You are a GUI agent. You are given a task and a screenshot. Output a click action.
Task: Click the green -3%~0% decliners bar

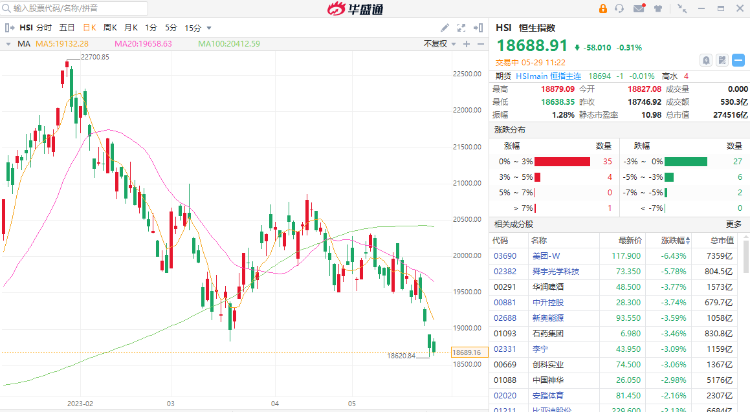coord(685,162)
